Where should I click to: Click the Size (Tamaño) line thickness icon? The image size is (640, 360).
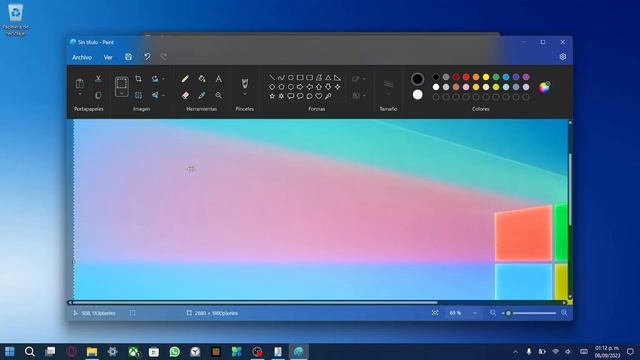[388, 84]
